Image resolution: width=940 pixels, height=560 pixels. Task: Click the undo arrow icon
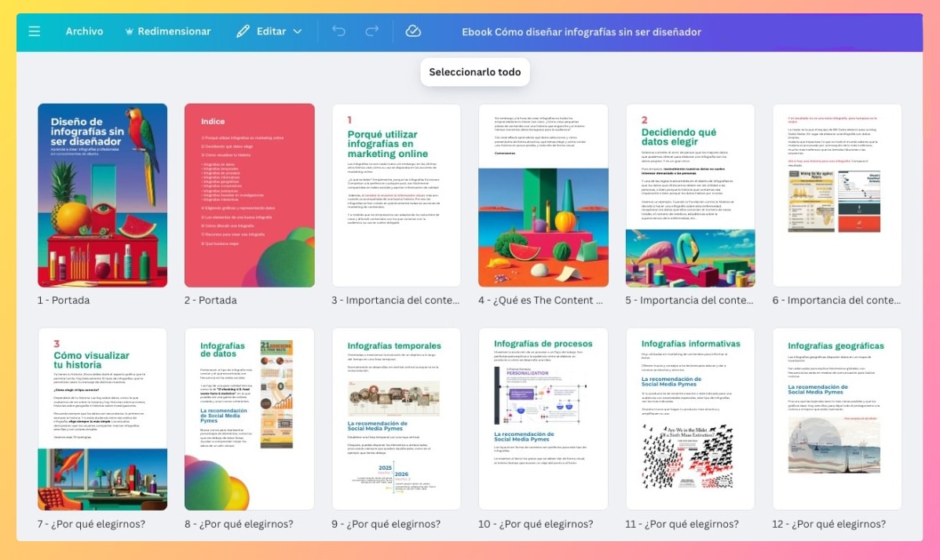[x=338, y=31]
